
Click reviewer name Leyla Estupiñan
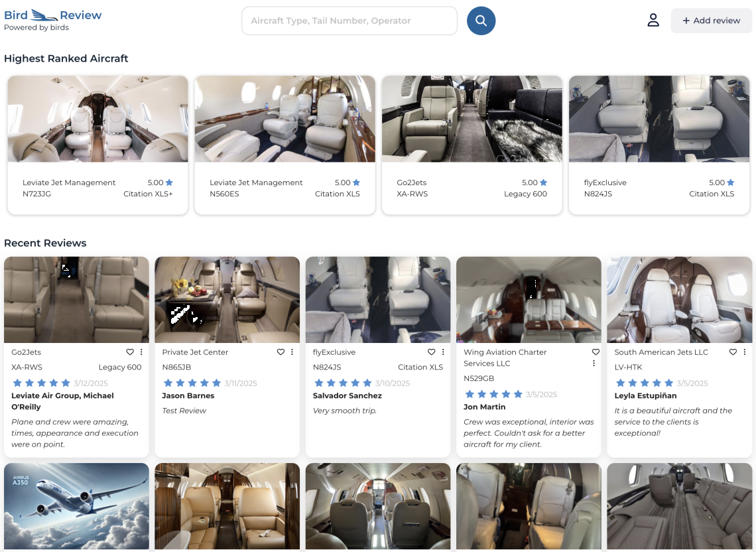coord(645,395)
